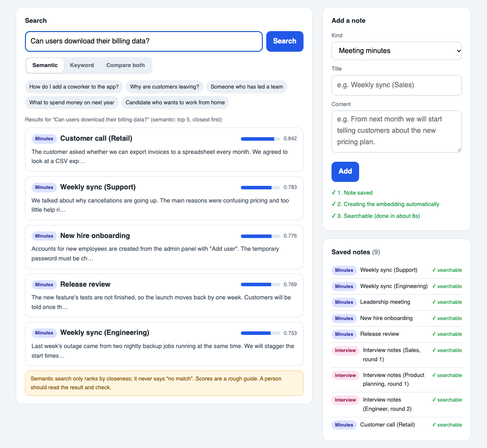The image size is (487, 448).
Task: Open the Weekly sync (Support) search result title
Action: point(98,187)
